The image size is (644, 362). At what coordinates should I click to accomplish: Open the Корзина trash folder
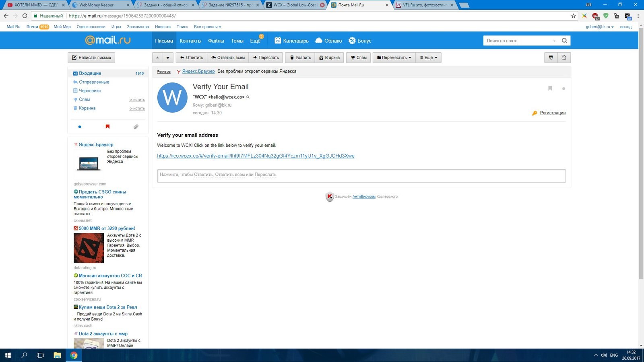pos(87,108)
